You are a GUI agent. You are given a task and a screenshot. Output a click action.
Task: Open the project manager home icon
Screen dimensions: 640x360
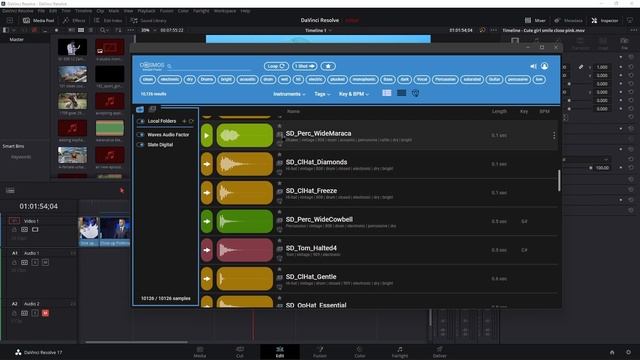612,352
